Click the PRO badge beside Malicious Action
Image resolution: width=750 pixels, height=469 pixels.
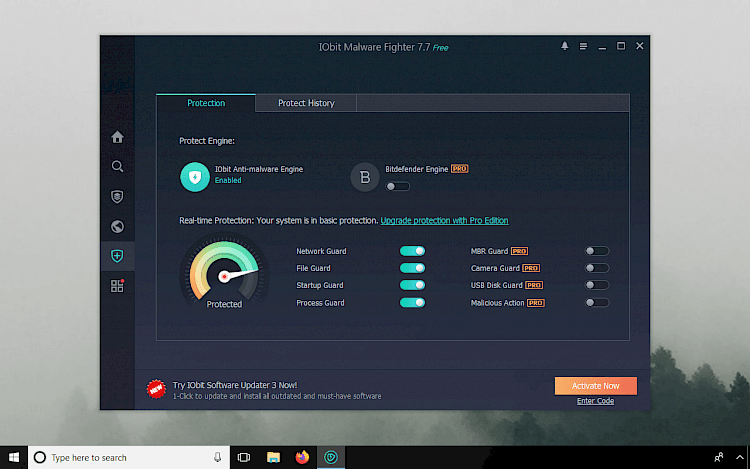click(536, 303)
